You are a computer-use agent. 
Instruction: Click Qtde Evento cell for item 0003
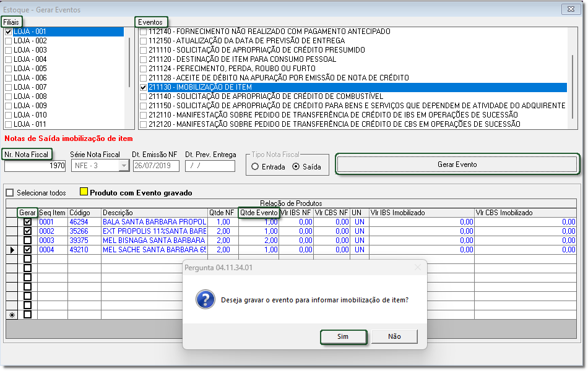[259, 241]
